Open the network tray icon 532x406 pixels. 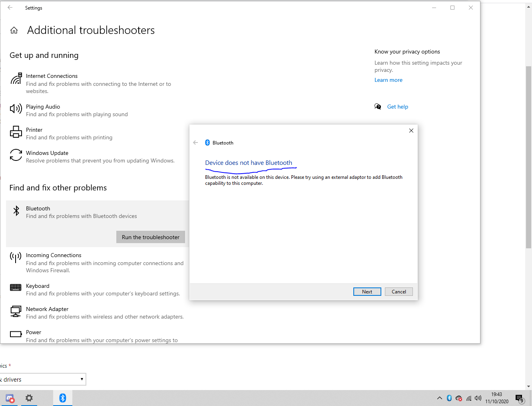[469, 398]
